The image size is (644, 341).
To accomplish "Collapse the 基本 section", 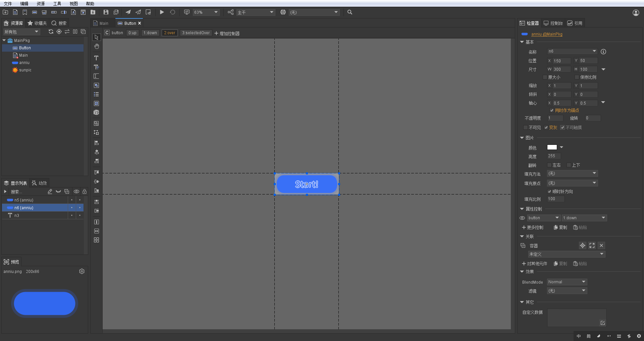I will click(x=522, y=42).
